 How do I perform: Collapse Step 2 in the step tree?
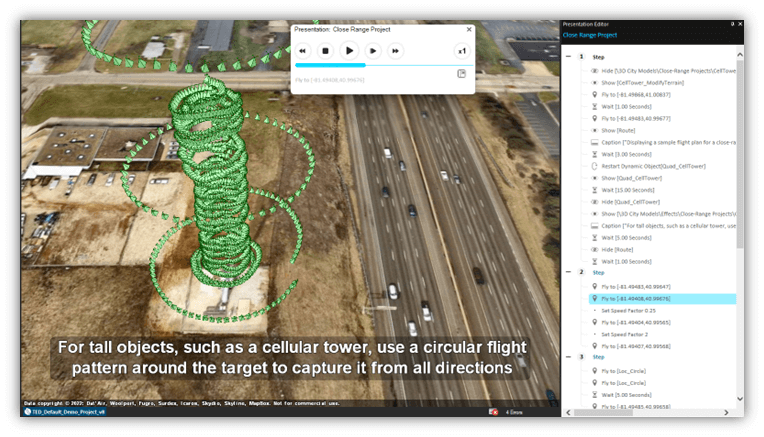(568, 272)
